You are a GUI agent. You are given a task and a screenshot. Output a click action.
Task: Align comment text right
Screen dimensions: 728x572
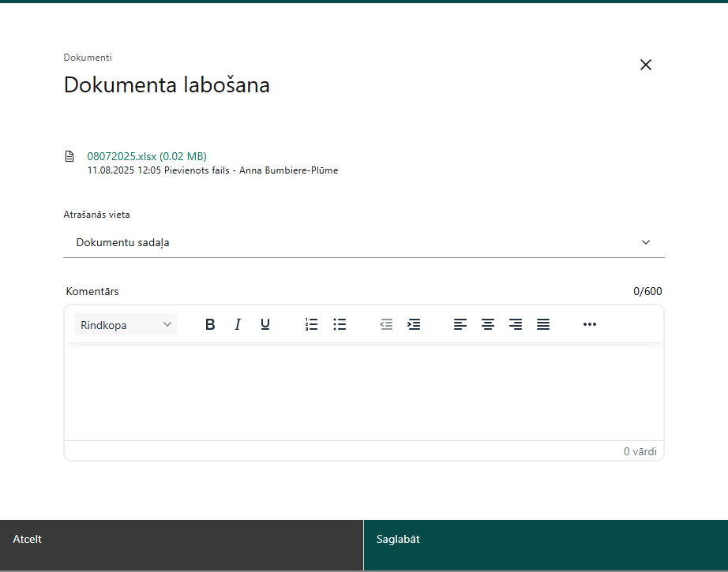coord(516,324)
